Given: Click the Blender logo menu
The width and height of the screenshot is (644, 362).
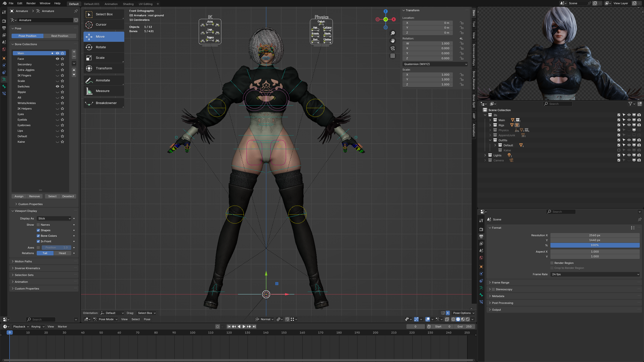Looking at the screenshot, I should click(5, 3).
